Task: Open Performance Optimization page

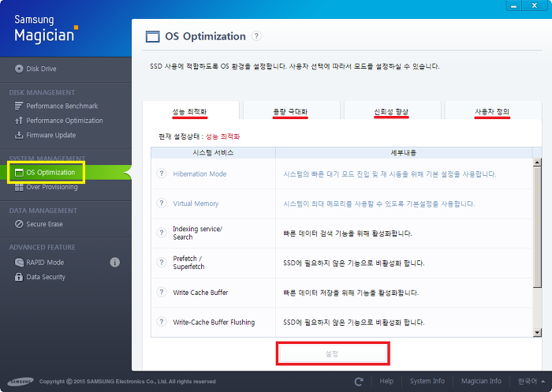Action: coord(58,121)
